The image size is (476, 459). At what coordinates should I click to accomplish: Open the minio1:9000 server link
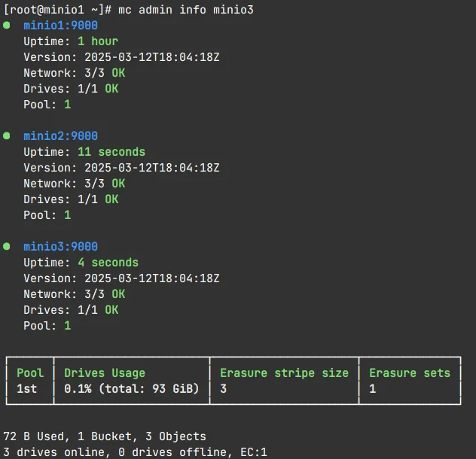(x=61, y=26)
